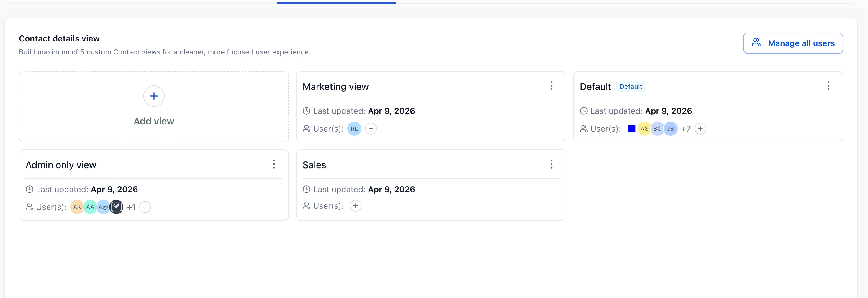Open Sales view three-dot options menu
This screenshot has height=298, width=868.
551,164
